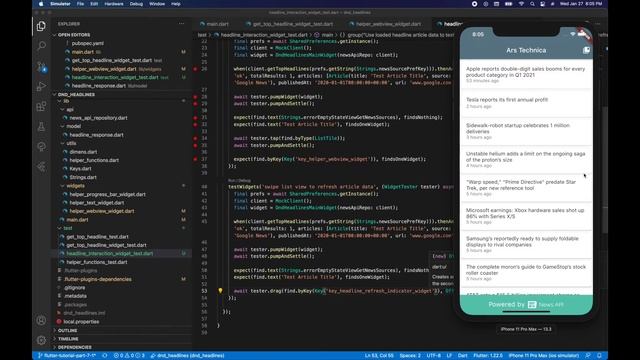Open the File menu
Image resolution: width=640 pixels, height=360 pixels.
tap(80, 4)
